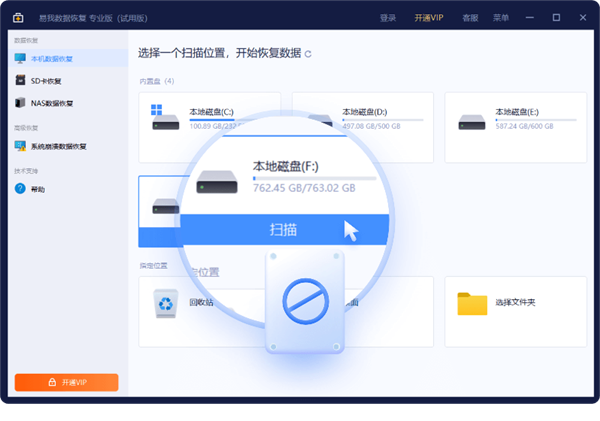
Task: Click the NAS device icon
Action: point(20,103)
